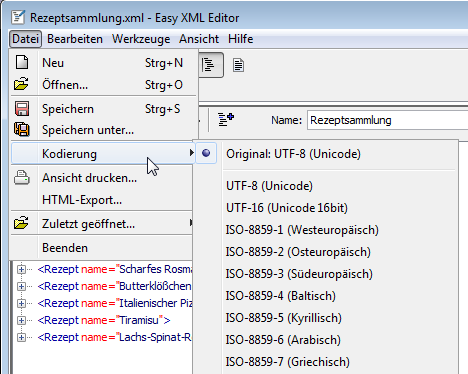The width and height of the screenshot is (468, 374).
Task: Select the Lachs-Spinat Rezept tree row
Action: pyautogui.click(x=115, y=337)
